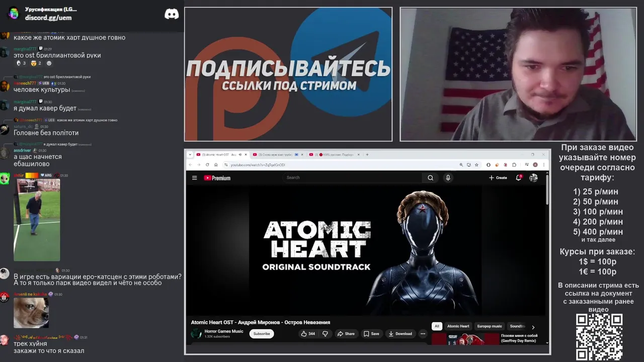Open Horror Games Music channel name link
Viewport: 644px width, 362px height.
(x=224, y=331)
